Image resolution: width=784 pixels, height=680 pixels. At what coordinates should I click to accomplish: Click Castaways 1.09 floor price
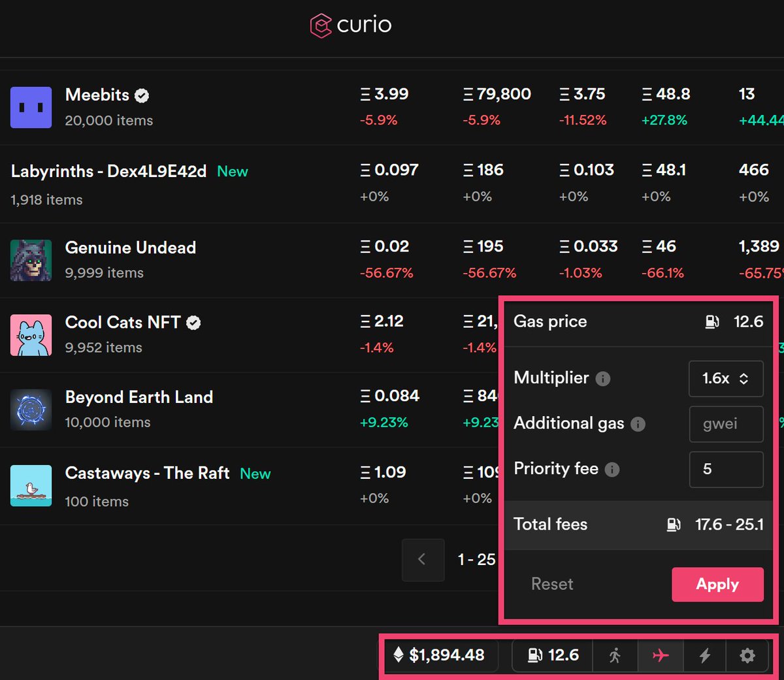[x=383, y=472]
